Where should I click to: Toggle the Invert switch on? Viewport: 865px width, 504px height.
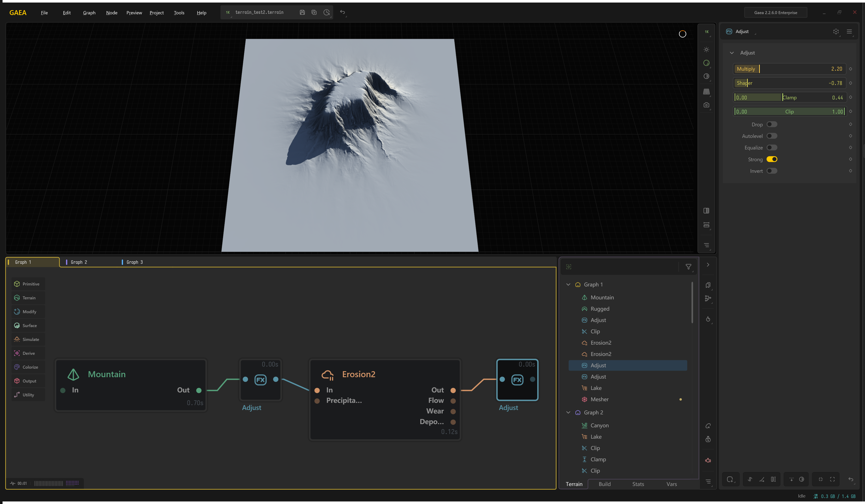click(x=772, y=171)
